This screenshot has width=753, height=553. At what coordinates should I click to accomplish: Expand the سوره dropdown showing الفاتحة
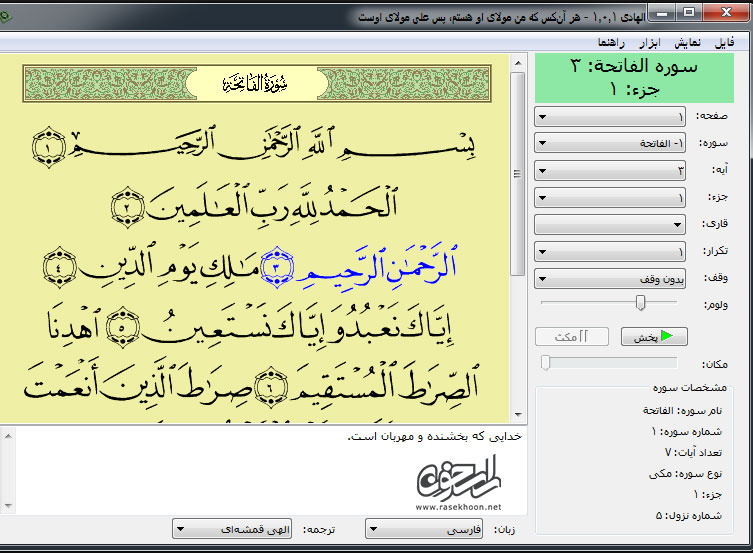tap(610, 143)
